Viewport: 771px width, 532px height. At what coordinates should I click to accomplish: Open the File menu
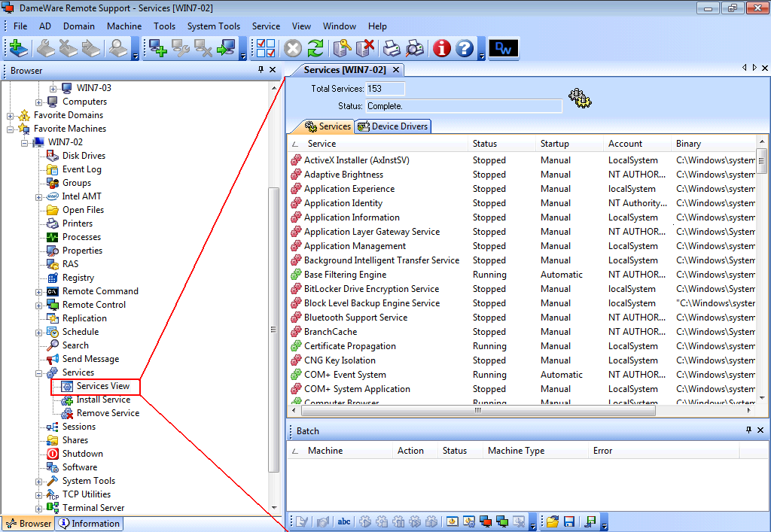click(x=20, y=26)
